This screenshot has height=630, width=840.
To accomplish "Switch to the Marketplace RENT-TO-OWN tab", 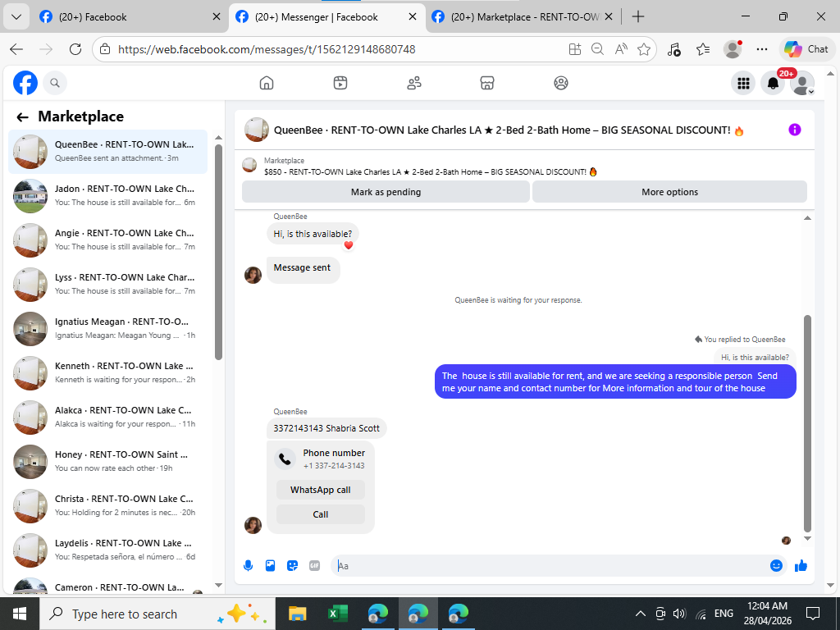I will [525, 17].
